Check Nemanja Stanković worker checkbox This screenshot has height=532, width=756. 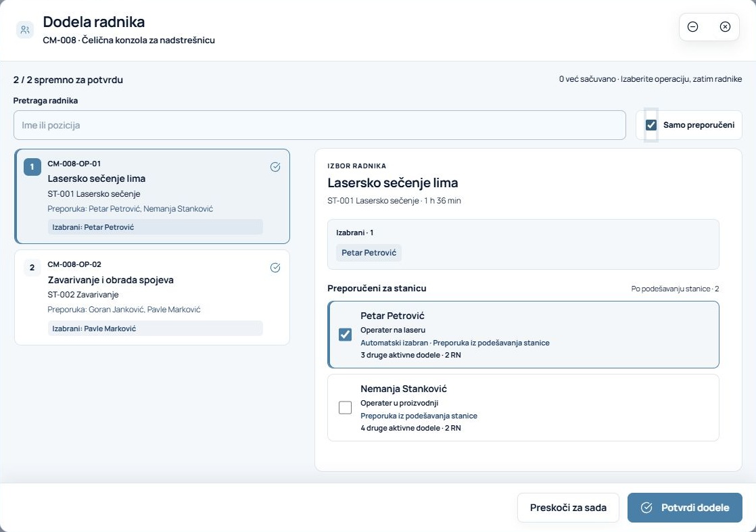point(346,408)
